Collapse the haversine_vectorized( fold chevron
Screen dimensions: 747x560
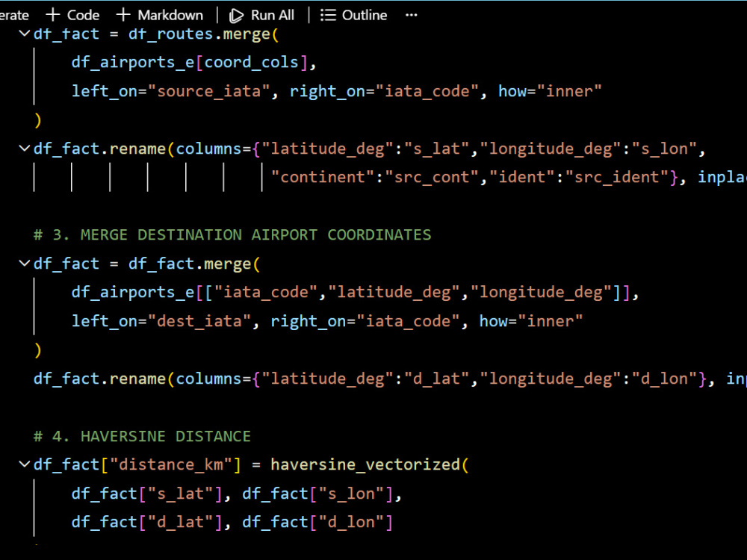point(25,464)
